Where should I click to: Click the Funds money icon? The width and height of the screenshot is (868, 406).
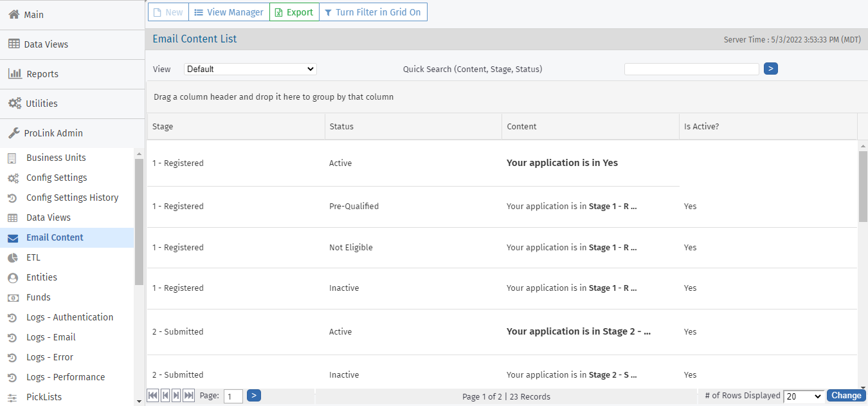[x=12, y=298]
